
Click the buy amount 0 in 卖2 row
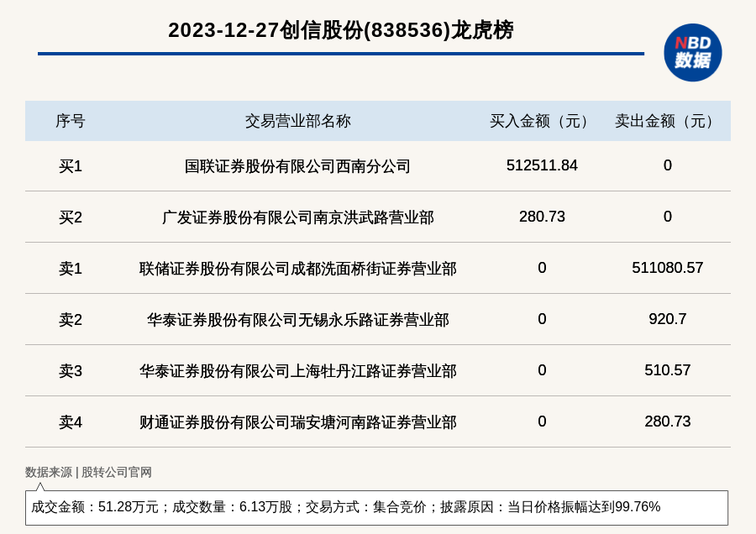coord(542,319)
